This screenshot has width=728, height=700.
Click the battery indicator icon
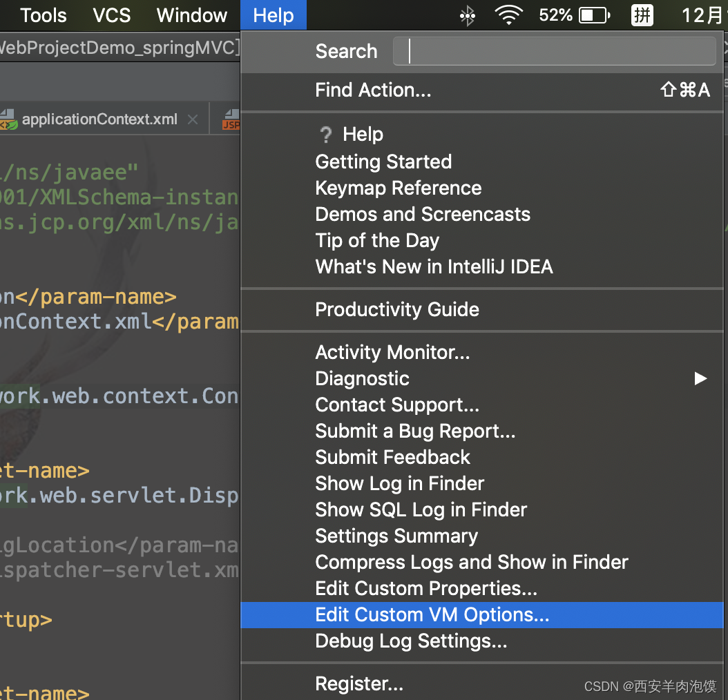pos(594,15)
